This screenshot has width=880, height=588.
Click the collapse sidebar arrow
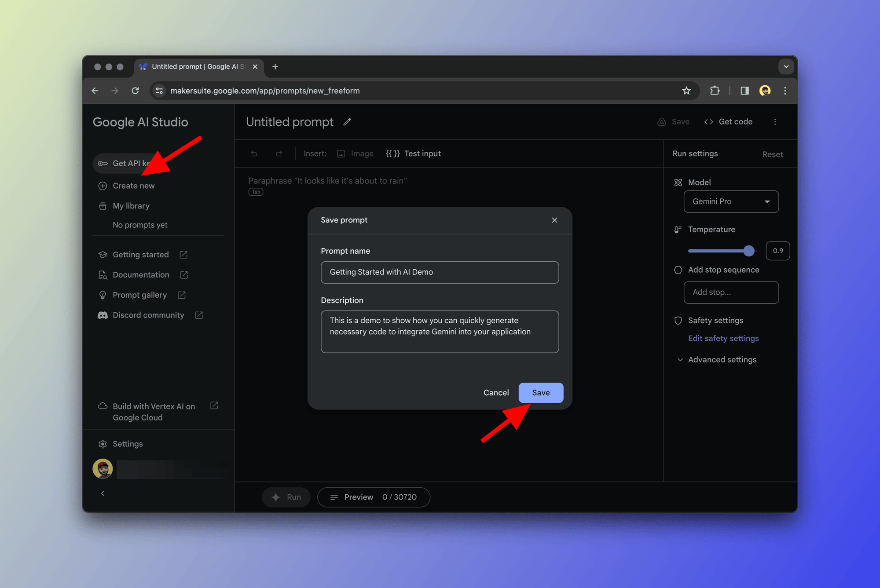[103, 493]
